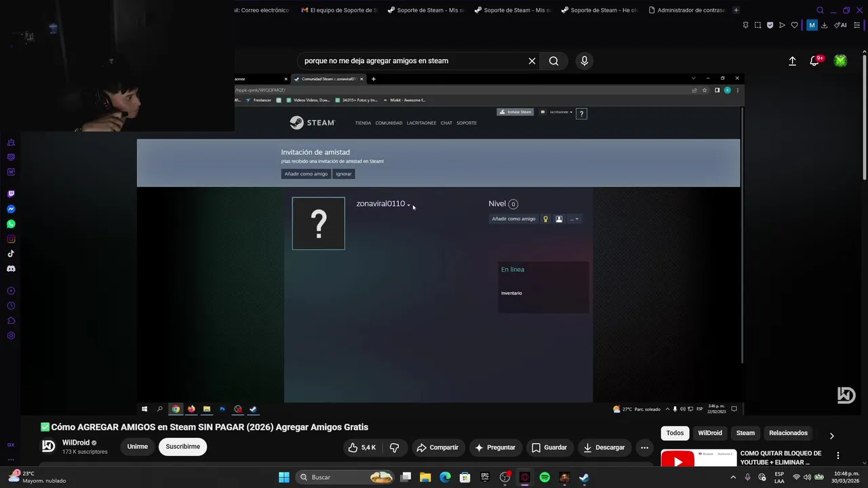The width and height of the screenshot is (868, 488).
Task: Open browser tab search magnifier
Action: click(x=820, y=10)
